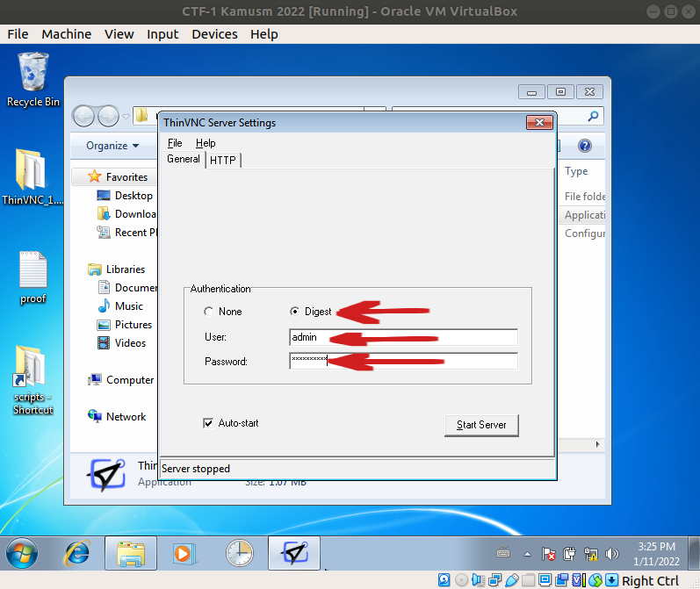The width and height of the screenshot is (700, 589).
Task: Click VirtualBox optical drive indicator
Action: coord(461,580)
